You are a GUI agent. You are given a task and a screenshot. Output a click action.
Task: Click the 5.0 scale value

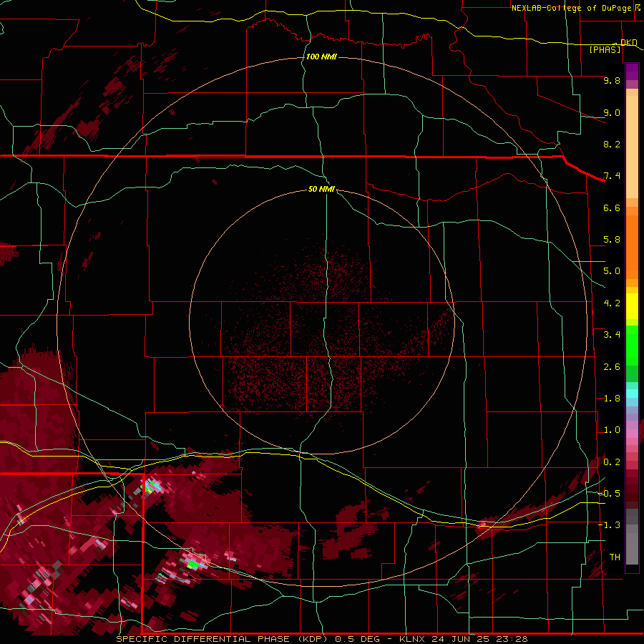click(612, 271)
